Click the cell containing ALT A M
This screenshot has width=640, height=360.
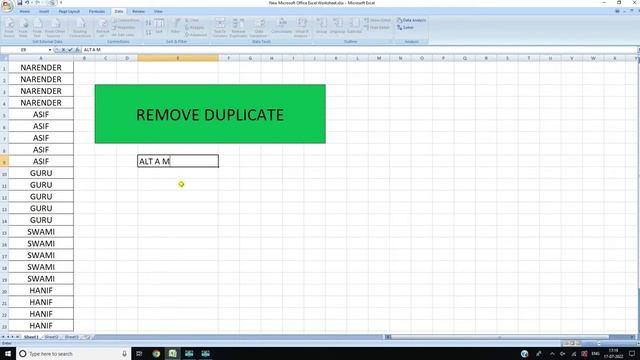pyautogui.click(x=178, y=161)
